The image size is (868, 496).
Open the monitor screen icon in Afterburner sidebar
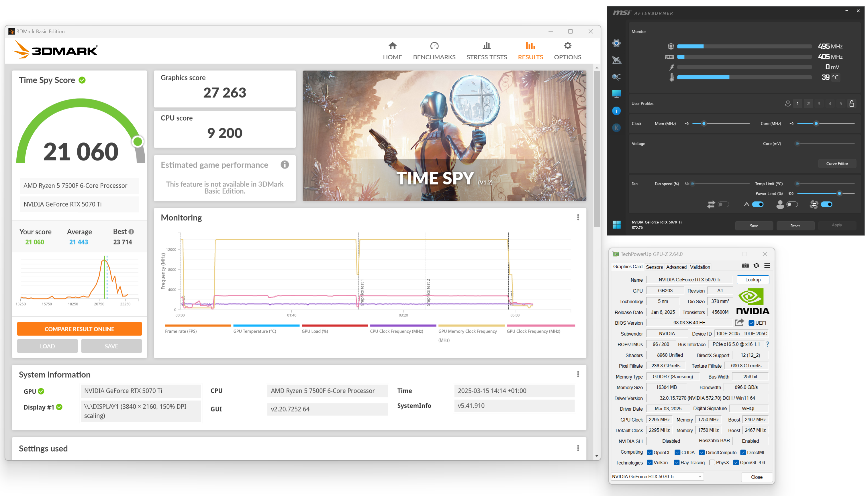tap(616, 94)
